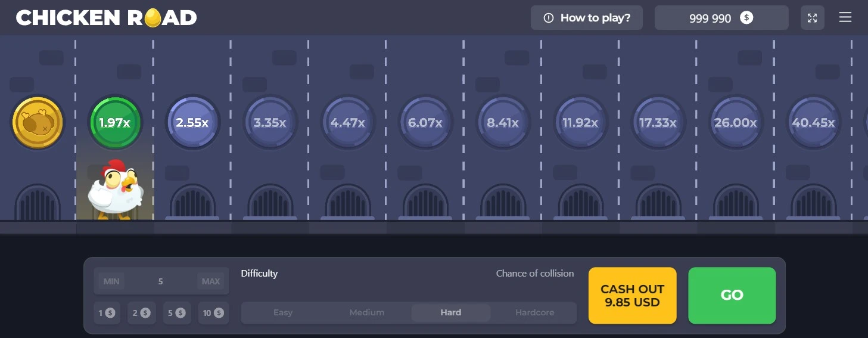Click the green 1.97x multiplier coin
The image size is (868, 338).
[114, 123]
